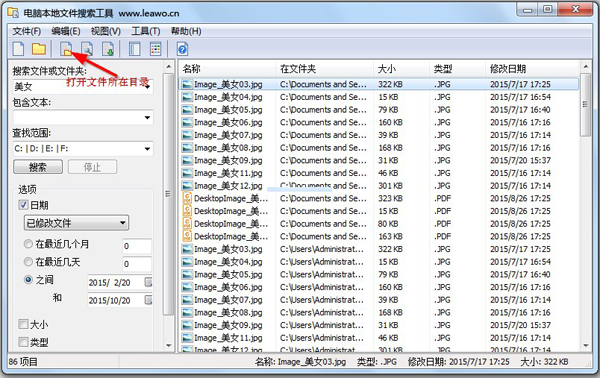The image size is (600, 378).
Task: Click the 在最近几天 number input field
Action: tap(137, 264)
